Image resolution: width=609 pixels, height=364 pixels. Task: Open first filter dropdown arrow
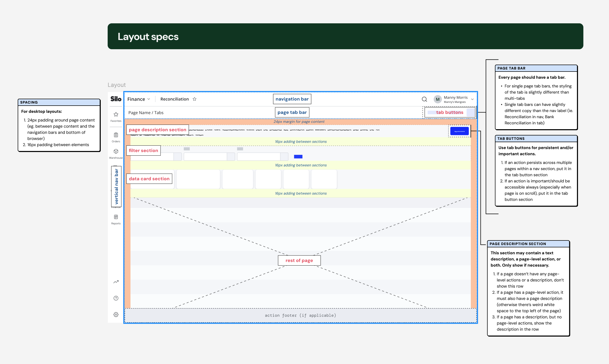click(178, 157)
